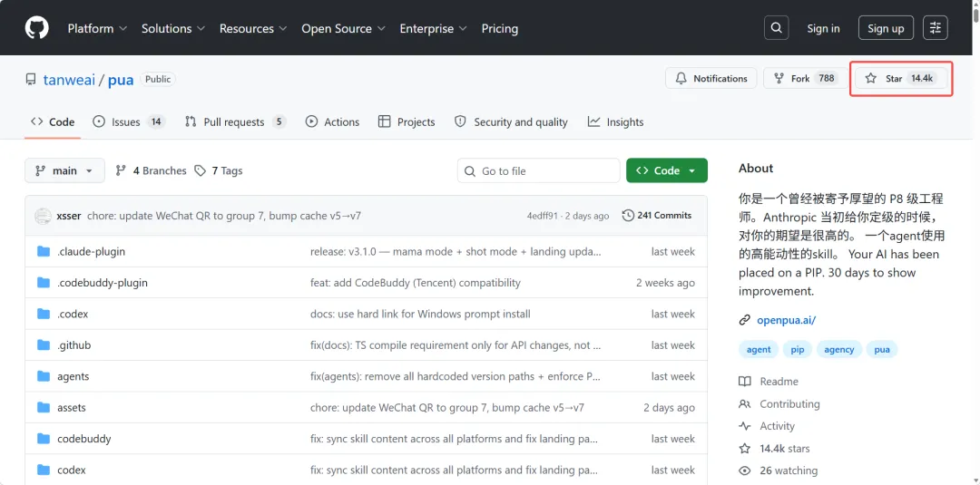Click the folder icon beside agents
This screenshot has height=485, width=980.
[x=44, y=376]
